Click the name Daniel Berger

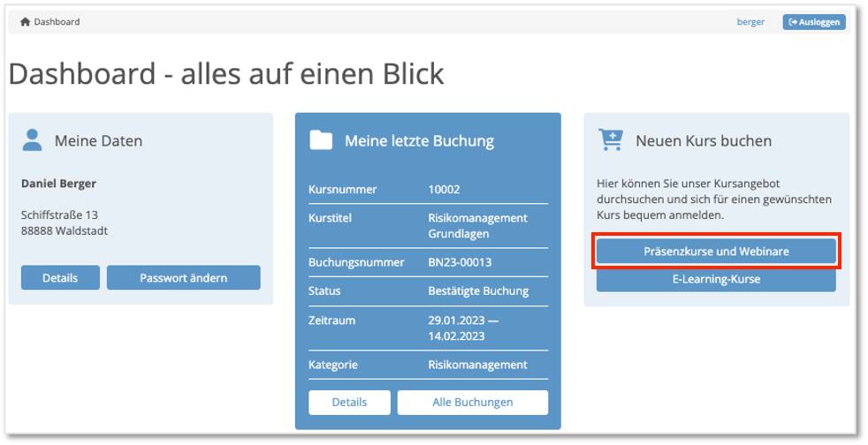point(58,184)
